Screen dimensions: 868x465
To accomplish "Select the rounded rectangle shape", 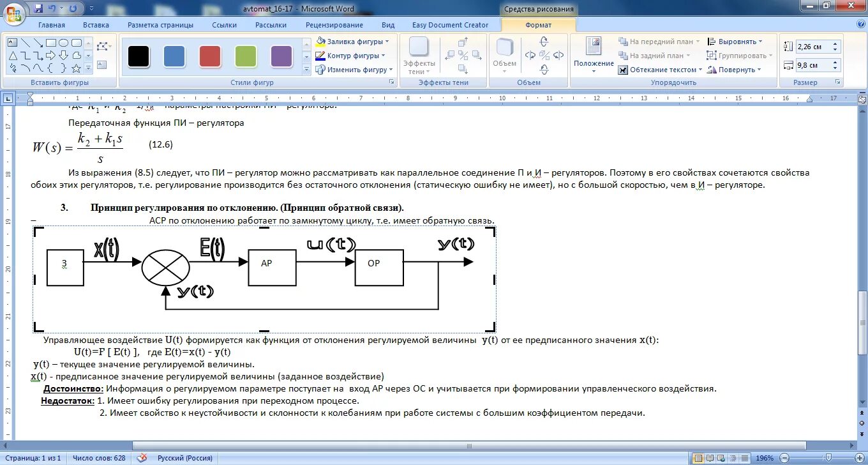I will click(76, 43).
